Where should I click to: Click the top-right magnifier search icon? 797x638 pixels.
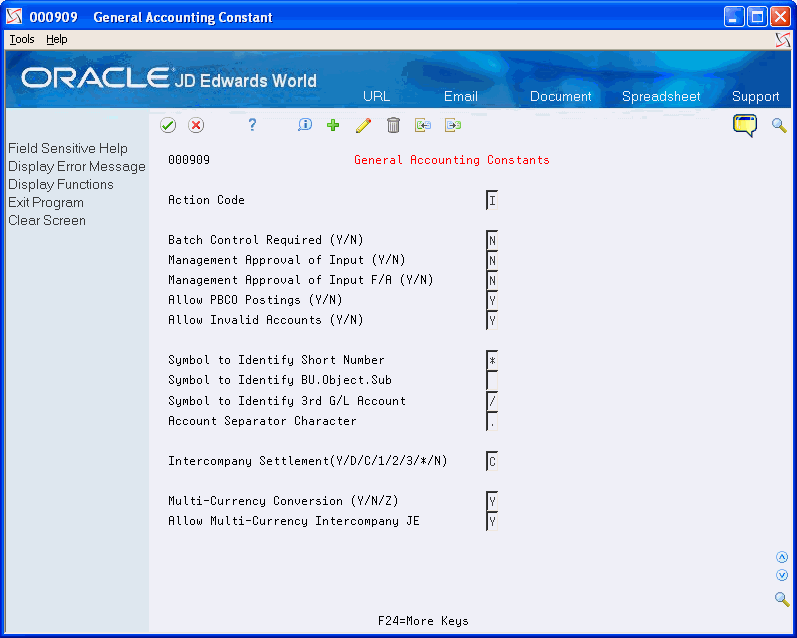(779, 125)
